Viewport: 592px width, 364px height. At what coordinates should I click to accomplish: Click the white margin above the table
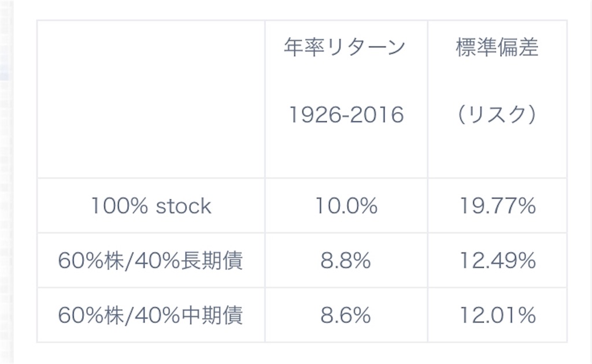(x=302, y=9)
